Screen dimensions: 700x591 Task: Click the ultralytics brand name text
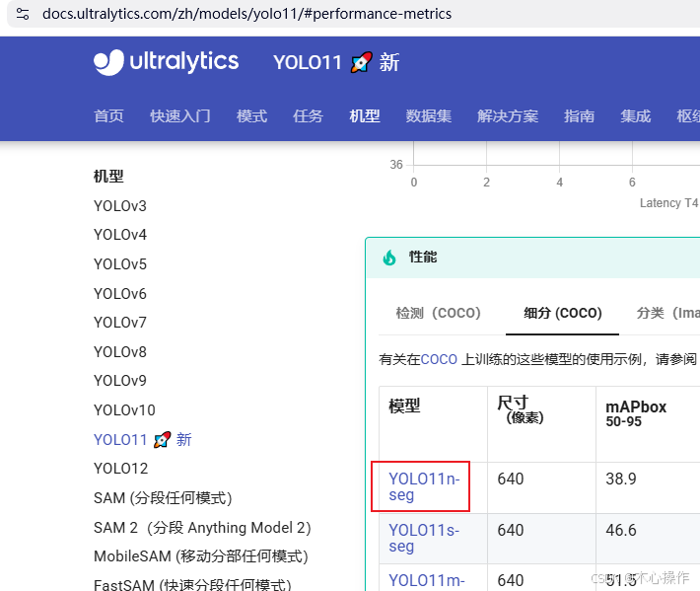point(184,61)
